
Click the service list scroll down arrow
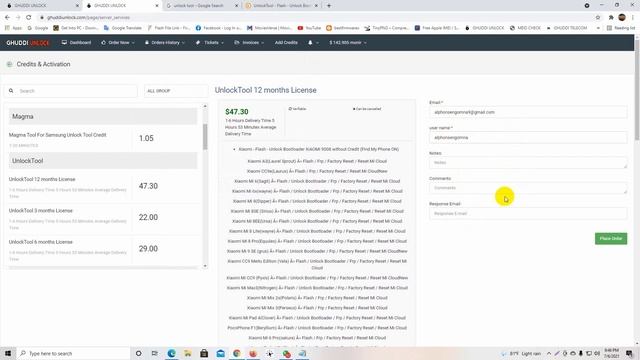coord(205,266)
